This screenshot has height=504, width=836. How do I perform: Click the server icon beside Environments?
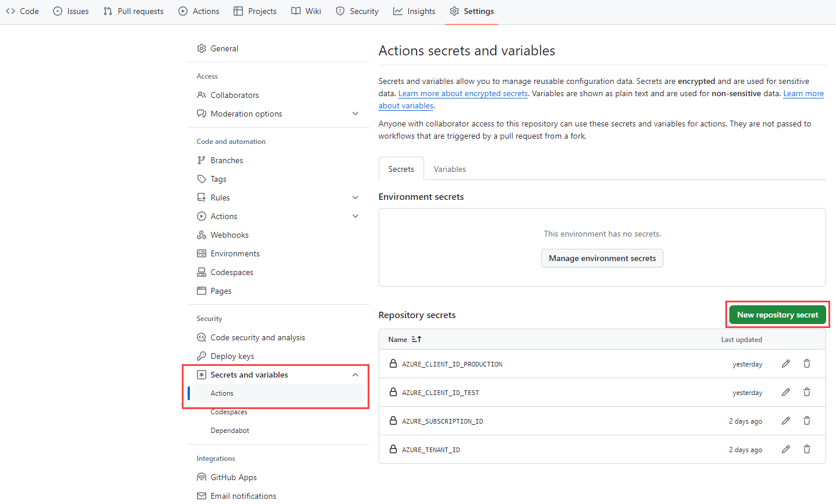[x=202, y=253]
